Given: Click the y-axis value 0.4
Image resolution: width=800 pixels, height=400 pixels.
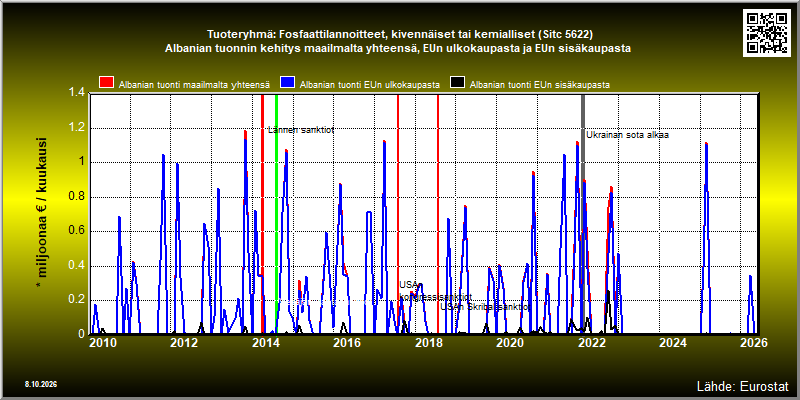Looking at the screenshot, I should (77, 266).
